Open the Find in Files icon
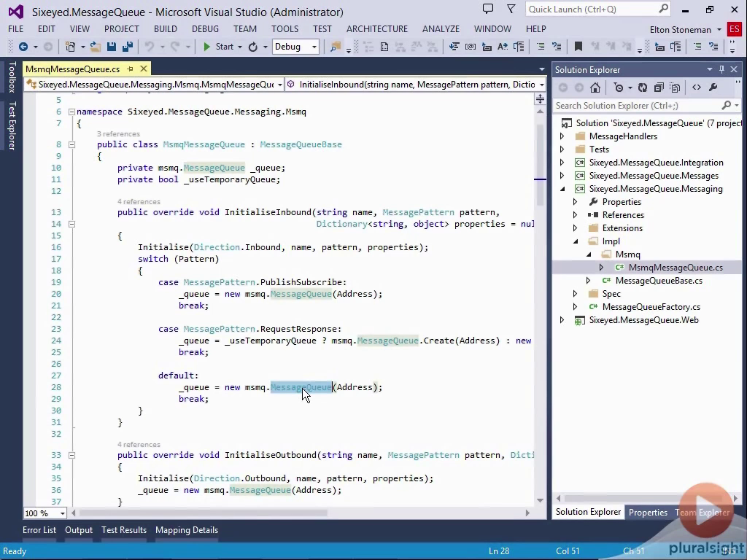 tap(336, 47)
